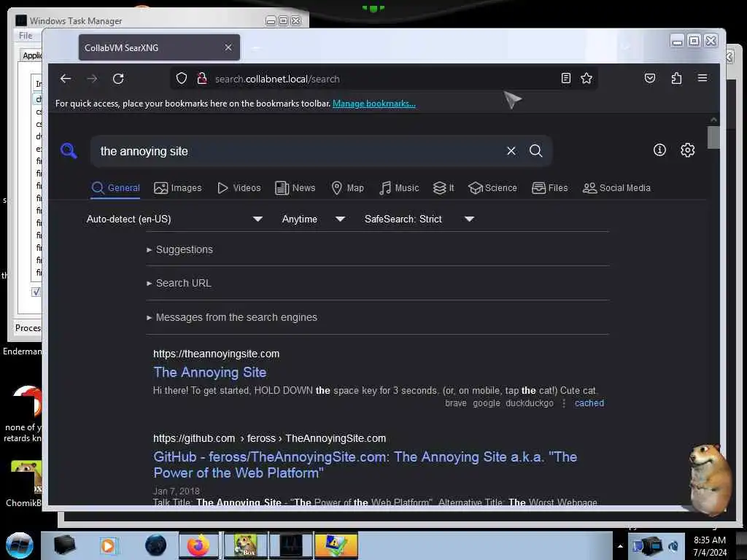The height and width of the screenshot is (560, 747).
Task: View site security padlock info
Action: pos(202,78)
